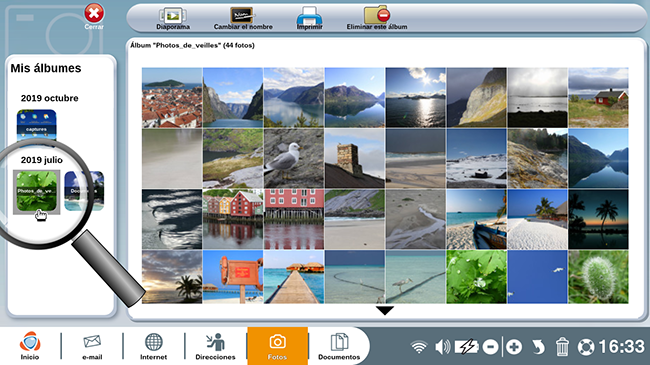Open the blue boat on beach photo
Image resolution: width=650 pixels, height=365 pixels.
click(476, 219)
